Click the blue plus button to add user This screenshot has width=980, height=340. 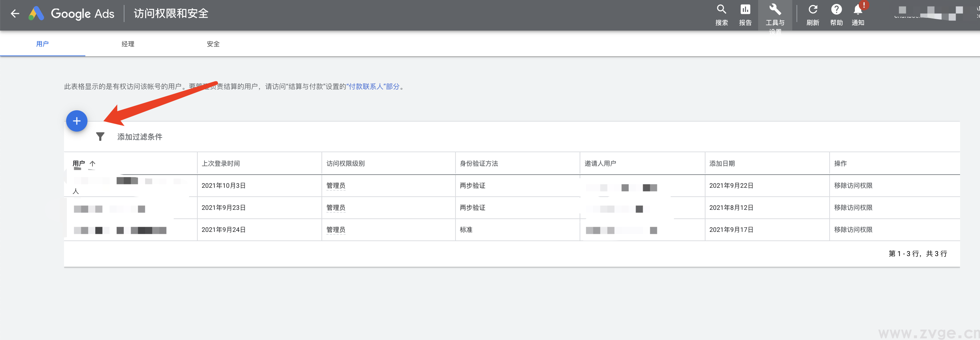[x=76, y=121]
